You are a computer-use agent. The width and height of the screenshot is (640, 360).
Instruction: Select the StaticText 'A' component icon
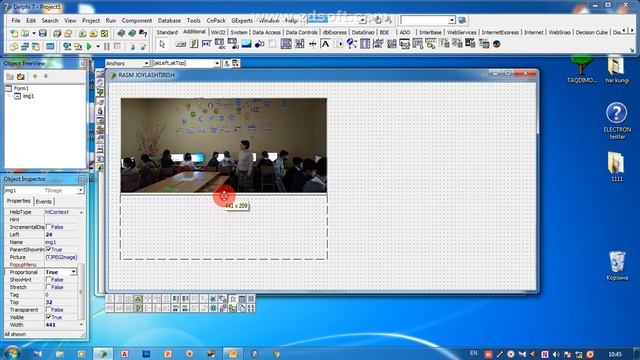point(325,44)
